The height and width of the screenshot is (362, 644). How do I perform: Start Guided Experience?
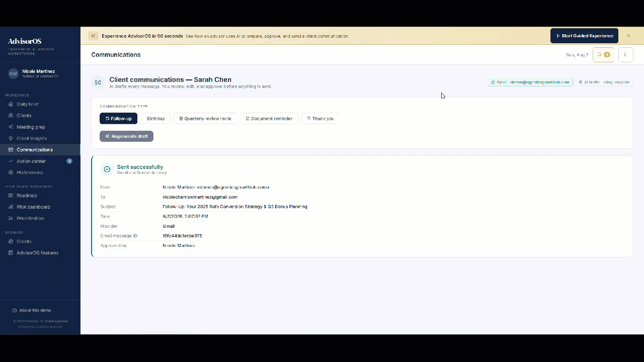click(x=584, y=36)
